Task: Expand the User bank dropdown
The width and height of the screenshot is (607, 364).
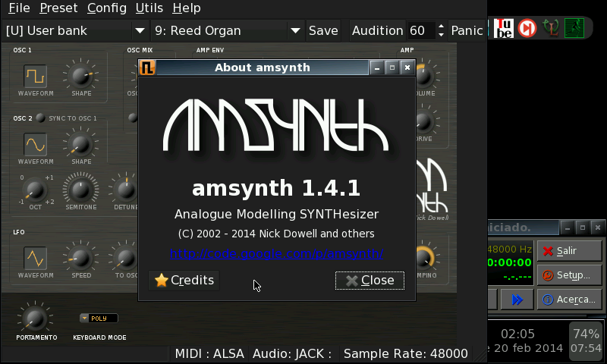Action: [140, 30]
